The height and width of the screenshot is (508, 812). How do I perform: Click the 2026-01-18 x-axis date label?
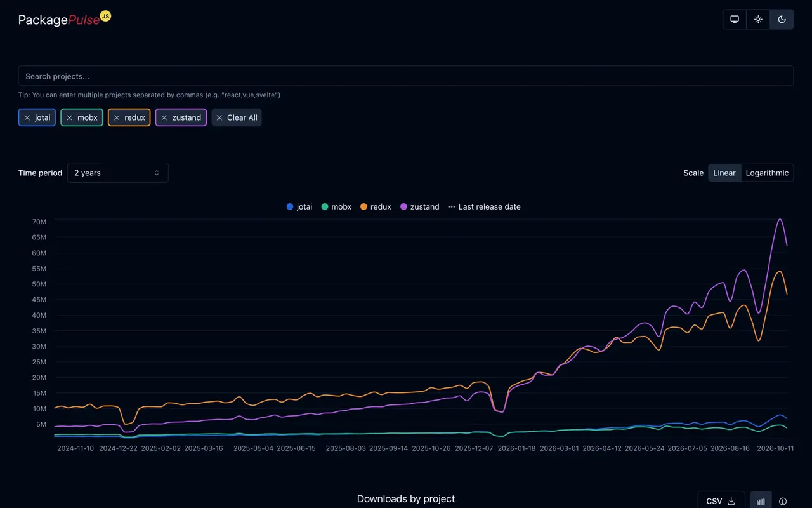pyautogui.click(x=518, y=448)
